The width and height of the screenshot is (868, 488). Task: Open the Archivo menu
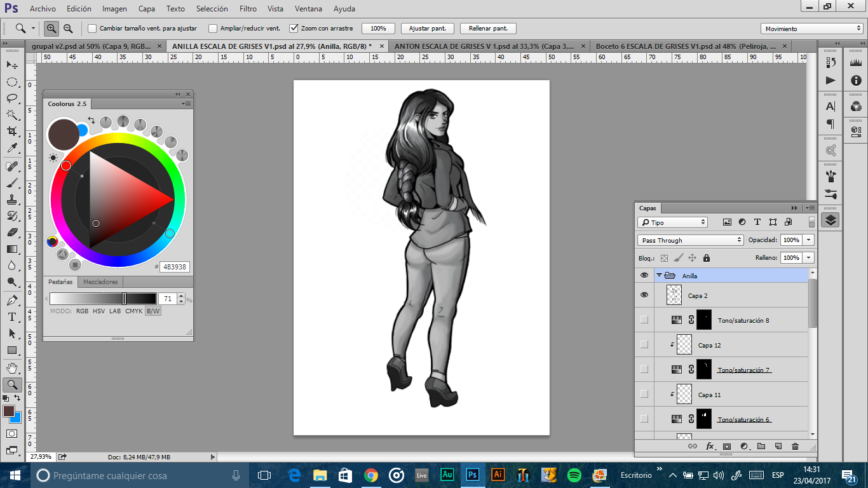(43, 9)
